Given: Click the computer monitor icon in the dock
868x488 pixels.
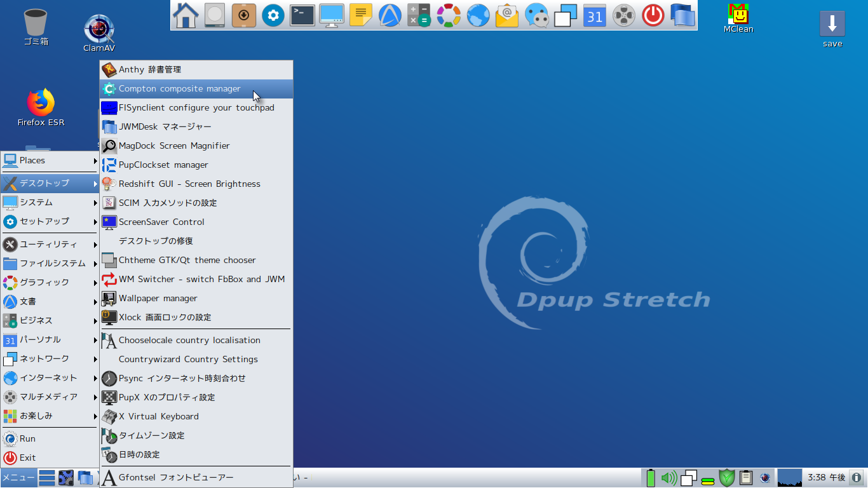Looking at the screenshot, I should (332, 15).
